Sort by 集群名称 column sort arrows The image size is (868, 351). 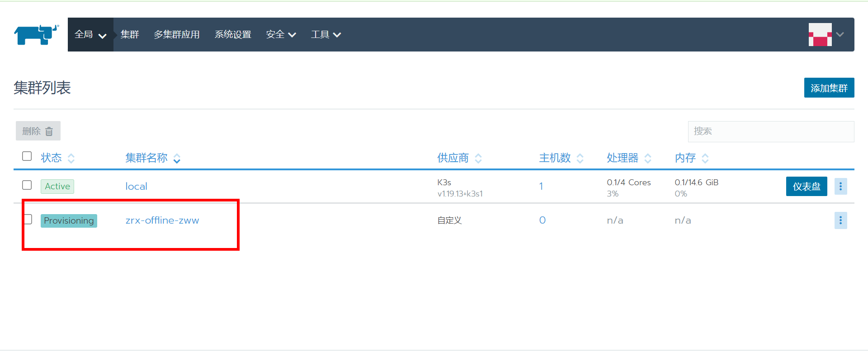click(177, 159)
